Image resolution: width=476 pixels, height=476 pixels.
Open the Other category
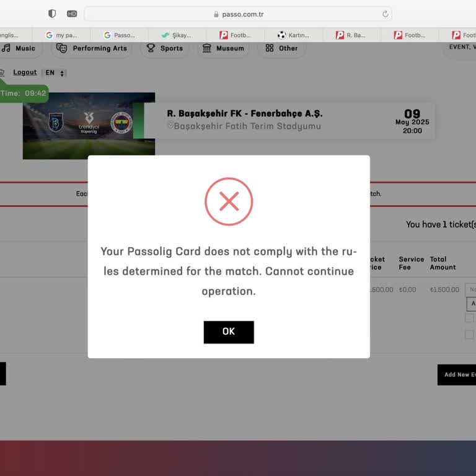pyautogui.click(x=282, y=48)
